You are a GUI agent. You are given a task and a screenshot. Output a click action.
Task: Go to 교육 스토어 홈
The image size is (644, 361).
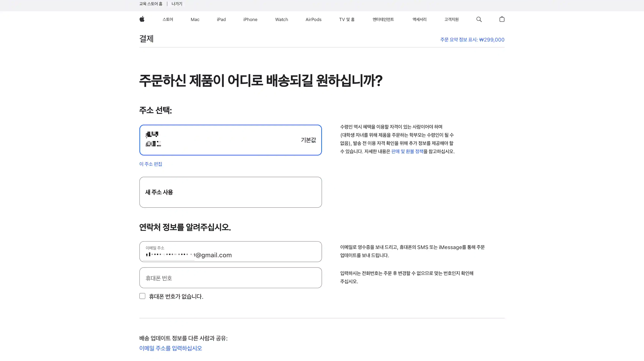pyautogui.click(x=150, y=4)
